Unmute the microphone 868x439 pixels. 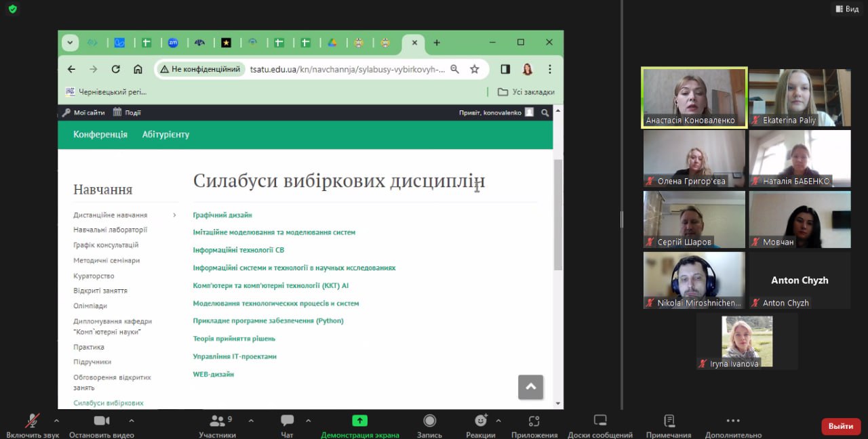click(x=32, y=421)
